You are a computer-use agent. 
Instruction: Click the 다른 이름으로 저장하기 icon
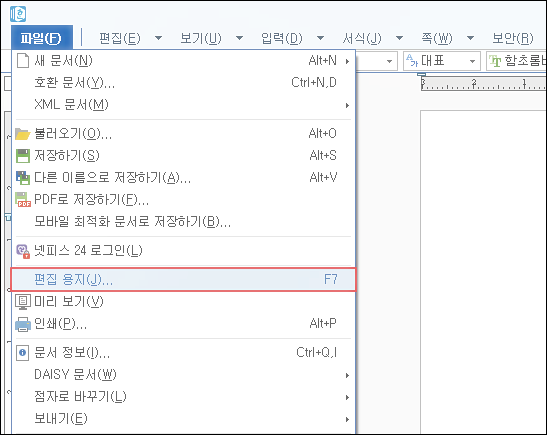tap(23, 178)
